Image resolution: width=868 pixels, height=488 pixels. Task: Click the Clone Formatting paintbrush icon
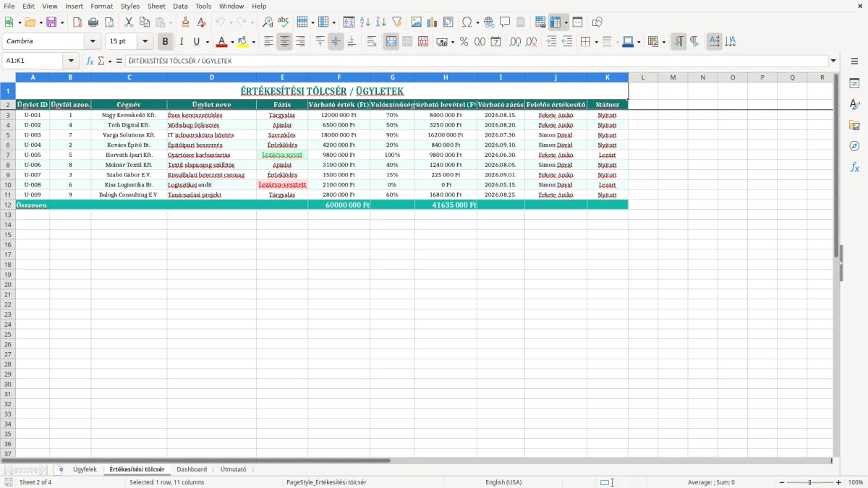[x=185, y=22]
